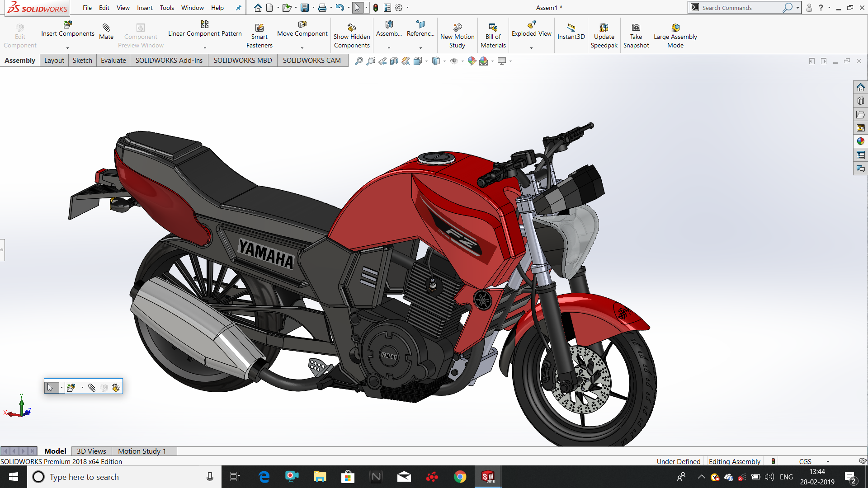Select the Zoom to Fit tool
This screenshot has height=488, width=868.
359,61
